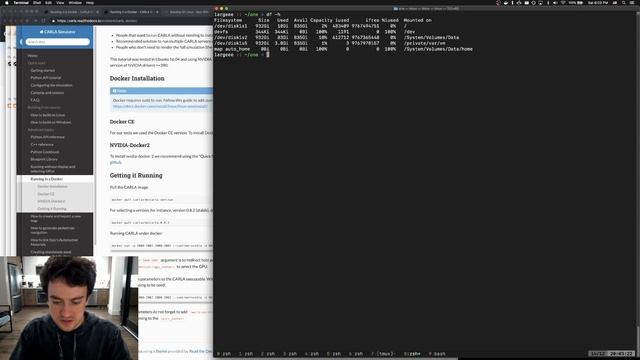This screenshot has height=360, width=640.
Task: Click the yellow minimize button of terminal window
Action: [x=222, y=8]
